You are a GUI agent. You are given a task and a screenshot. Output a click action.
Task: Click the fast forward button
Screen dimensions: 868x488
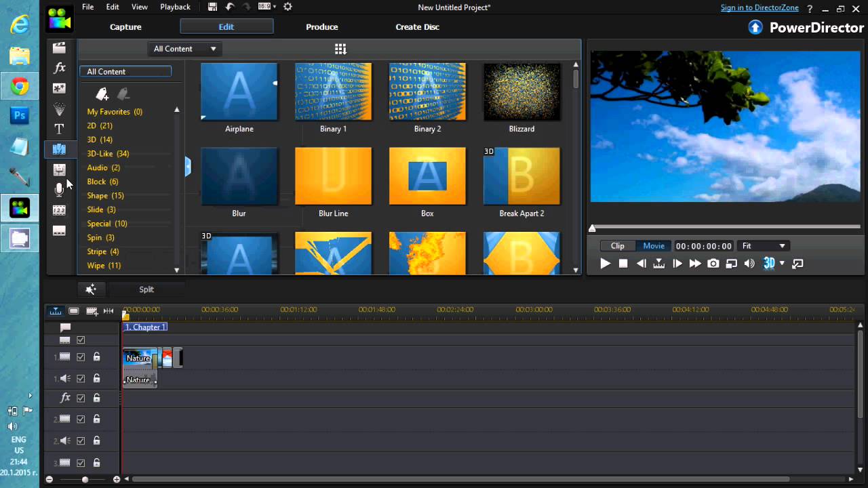[695, 264]
